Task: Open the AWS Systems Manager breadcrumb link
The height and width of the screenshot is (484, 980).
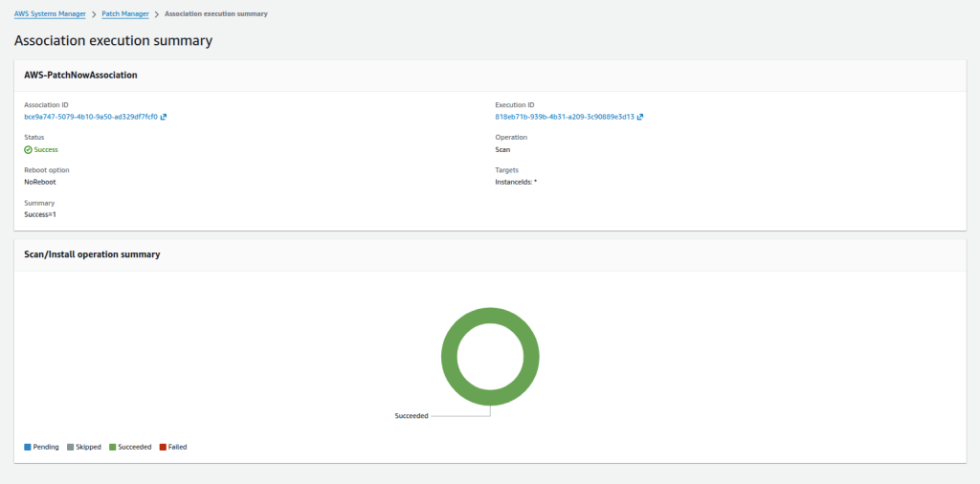Action: click(50, 13)
